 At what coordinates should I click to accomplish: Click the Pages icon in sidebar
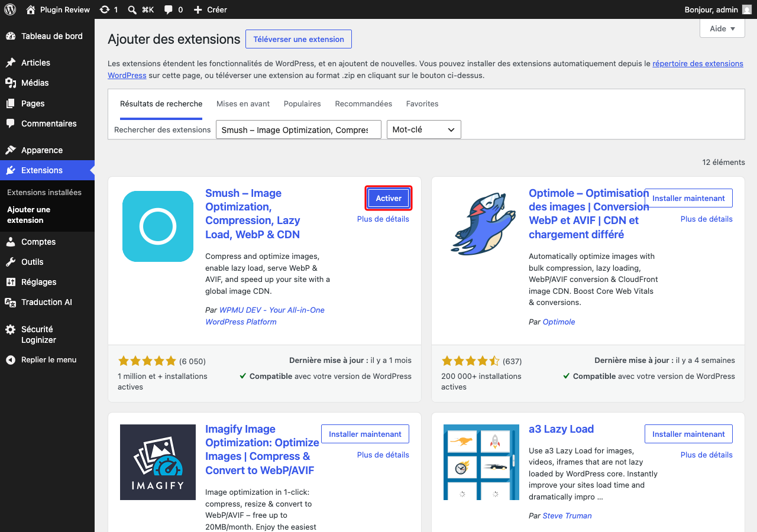pyautogui.click(x=11, y=103)
